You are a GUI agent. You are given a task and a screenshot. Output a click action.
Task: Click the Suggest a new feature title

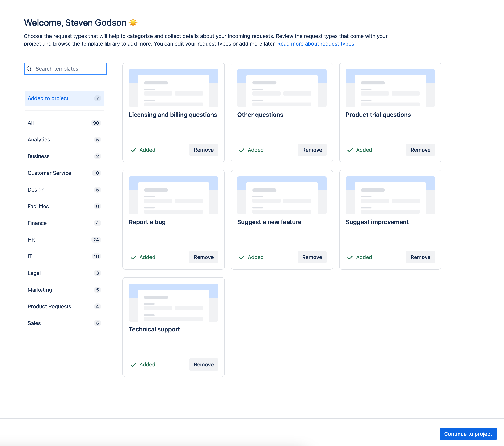coord(269,222)
